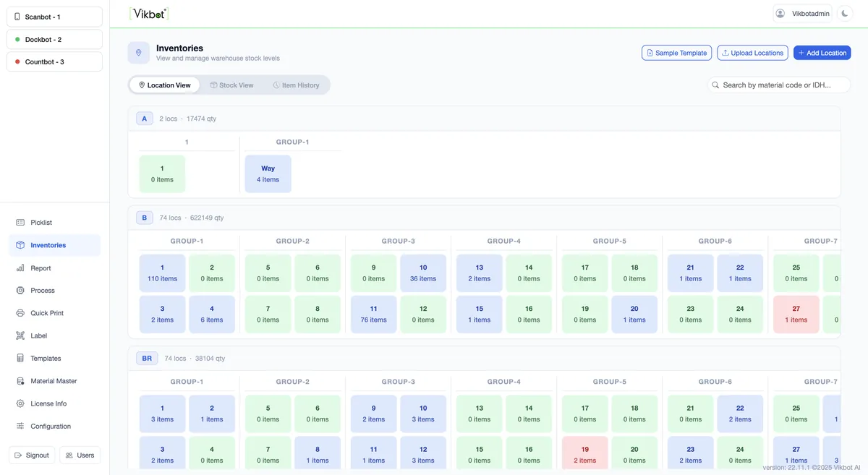Open Label icon in sidebar
This screenshot has height=475, width=868.
20,335
